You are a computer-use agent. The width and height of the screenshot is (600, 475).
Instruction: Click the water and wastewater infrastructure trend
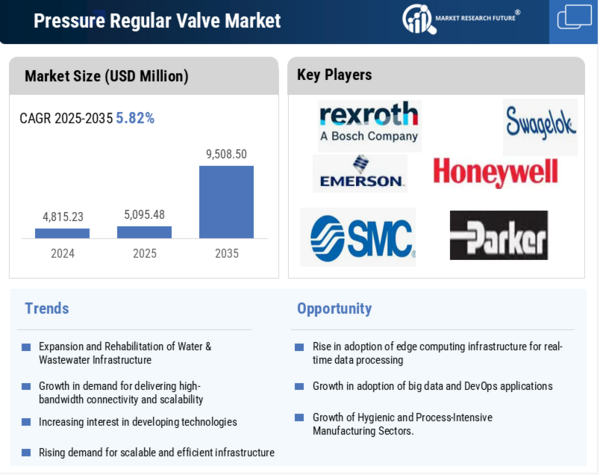[125, 353]
